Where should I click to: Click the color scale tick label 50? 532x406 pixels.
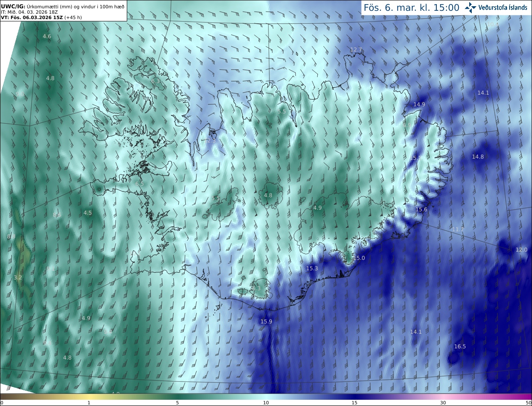[528, 403]
